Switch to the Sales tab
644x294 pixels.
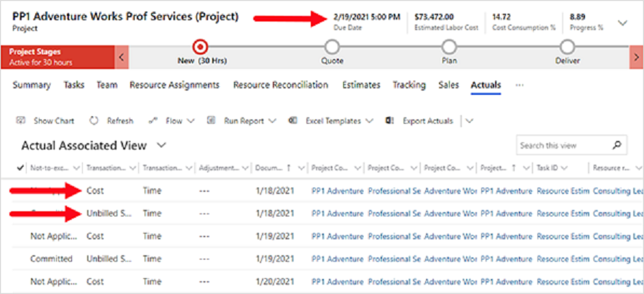click(448, 85)
